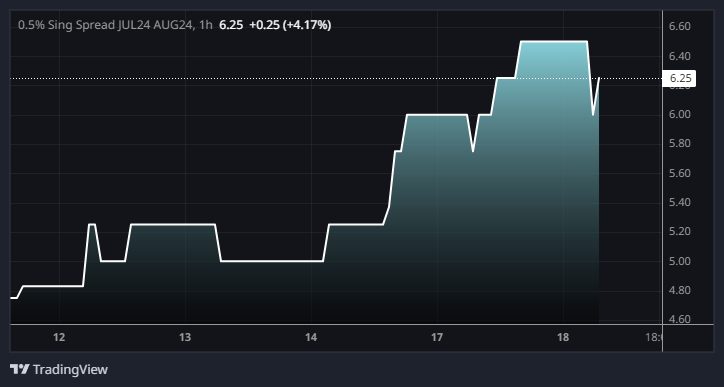
Task: Click price label 6.60 on price axis
Action: [680, 26]
